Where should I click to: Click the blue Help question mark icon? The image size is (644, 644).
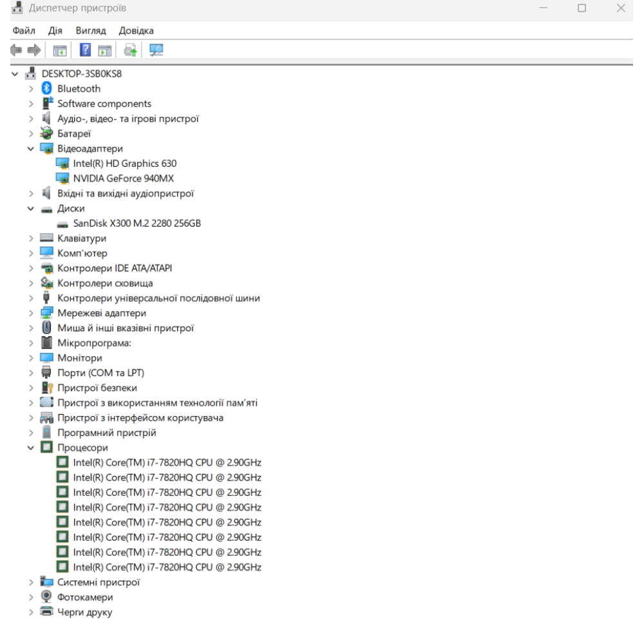click(84, 50)
